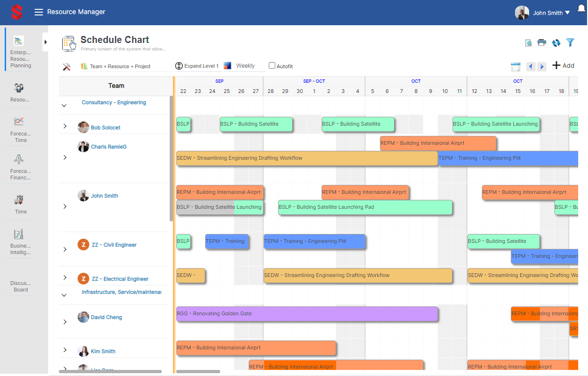The width and height of the screenshot is (588, 376).
Task: Open the print preview search icon
Action: click(528, 43)
